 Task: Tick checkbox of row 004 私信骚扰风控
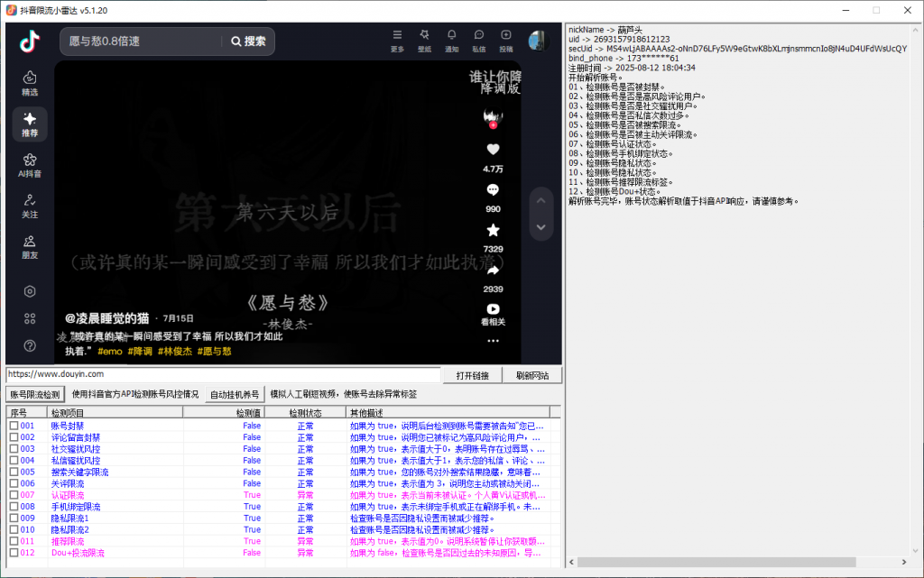click(14, 460)
